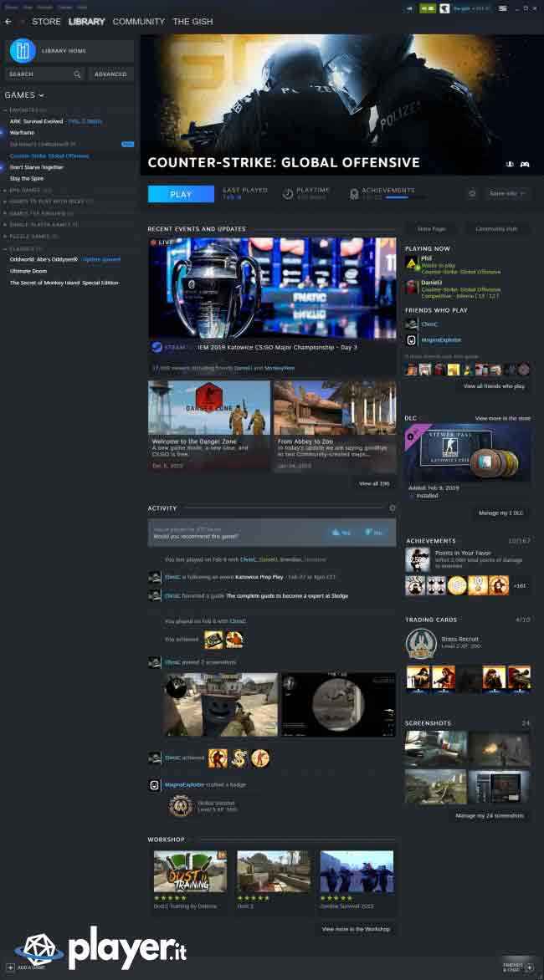Switch to the Store tab

click(x=46, y=22)
